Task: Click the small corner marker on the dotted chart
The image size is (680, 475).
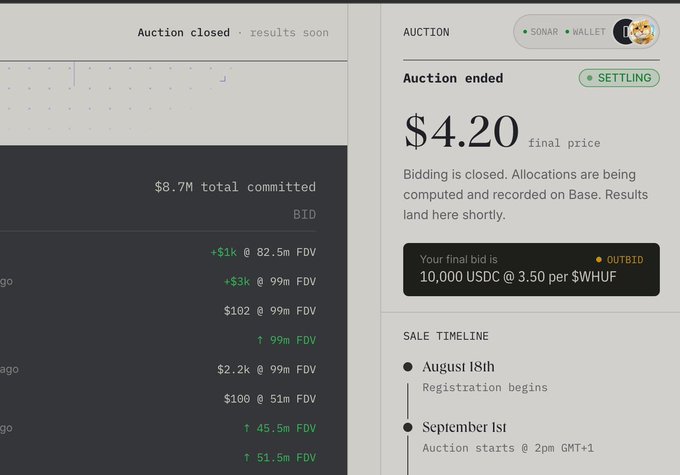Action: (x=223, y=79)
